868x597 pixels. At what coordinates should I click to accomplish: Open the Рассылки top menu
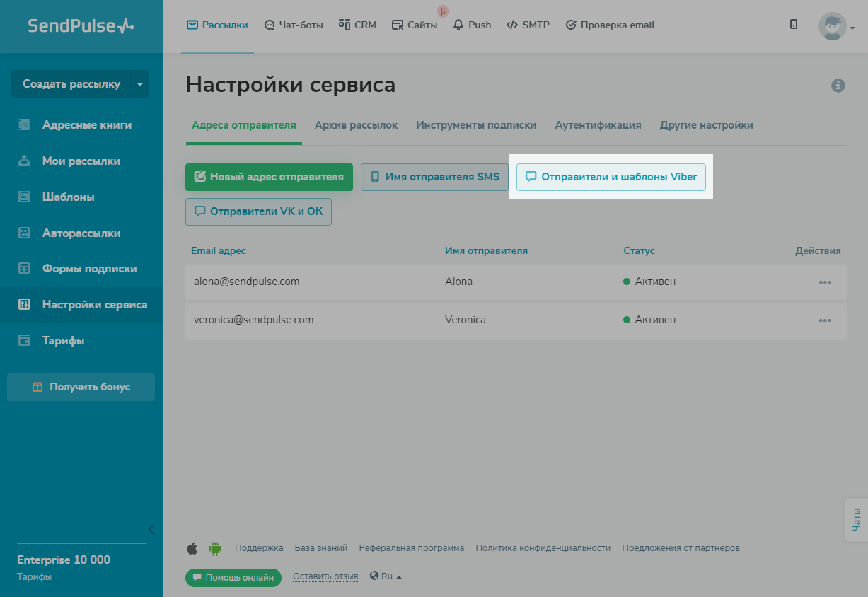(x=217, y=25)
